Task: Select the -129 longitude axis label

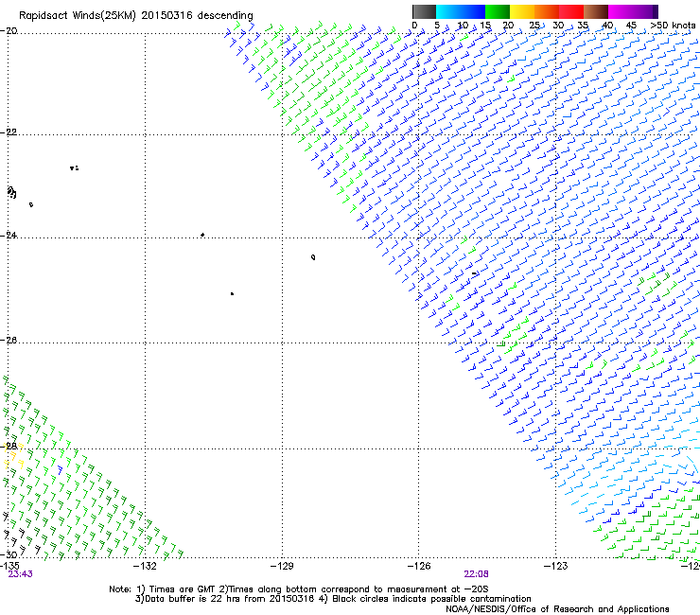Action: [x=282, y=566]
